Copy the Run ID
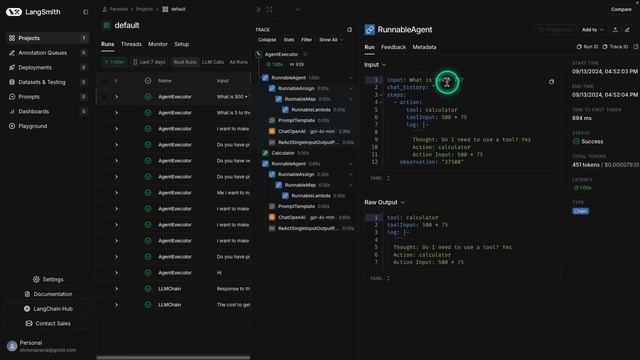The image size is (640, 360). coord(587,47)
